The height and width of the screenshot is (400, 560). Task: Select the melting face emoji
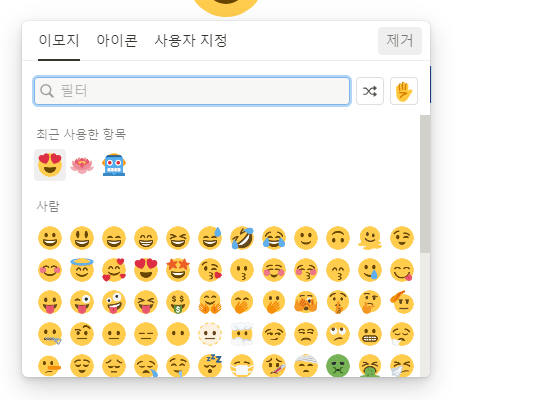(370, 238)
